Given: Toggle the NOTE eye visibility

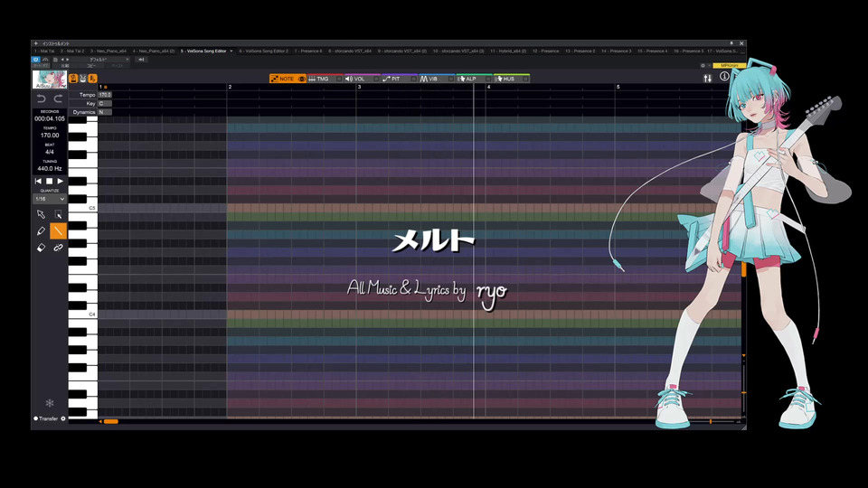Looking at the screenshot, I should pyautogui.click(x=302, y=80).
